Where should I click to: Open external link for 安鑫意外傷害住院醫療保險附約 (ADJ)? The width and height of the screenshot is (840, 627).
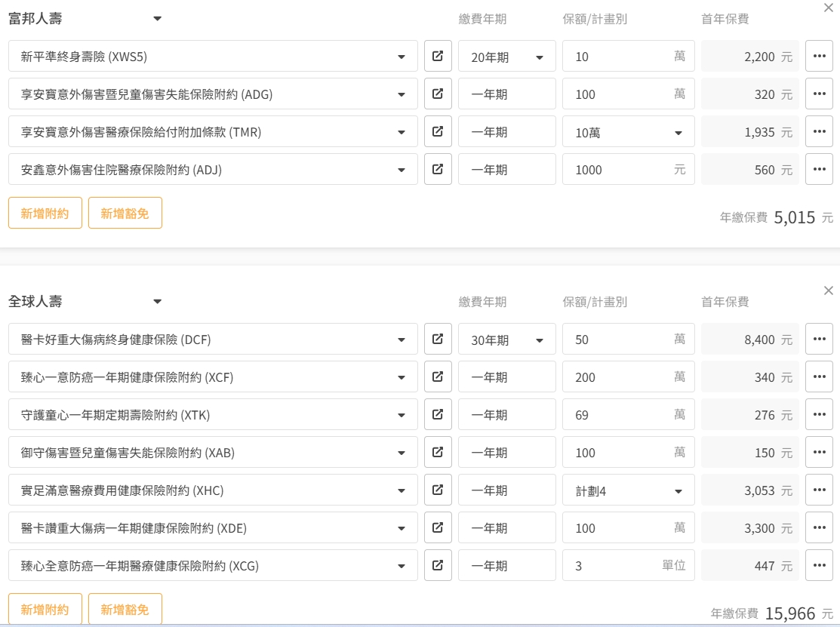coord(438,170)
